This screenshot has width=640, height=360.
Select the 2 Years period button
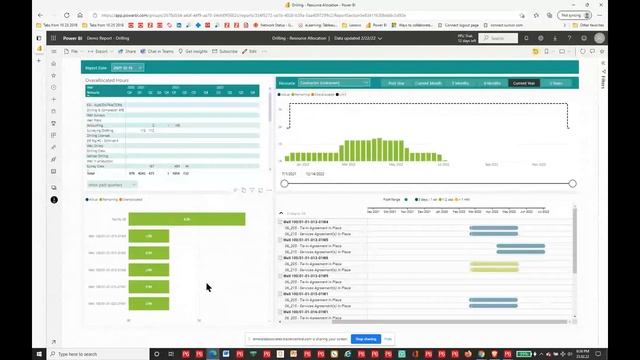tap(556, 83)
